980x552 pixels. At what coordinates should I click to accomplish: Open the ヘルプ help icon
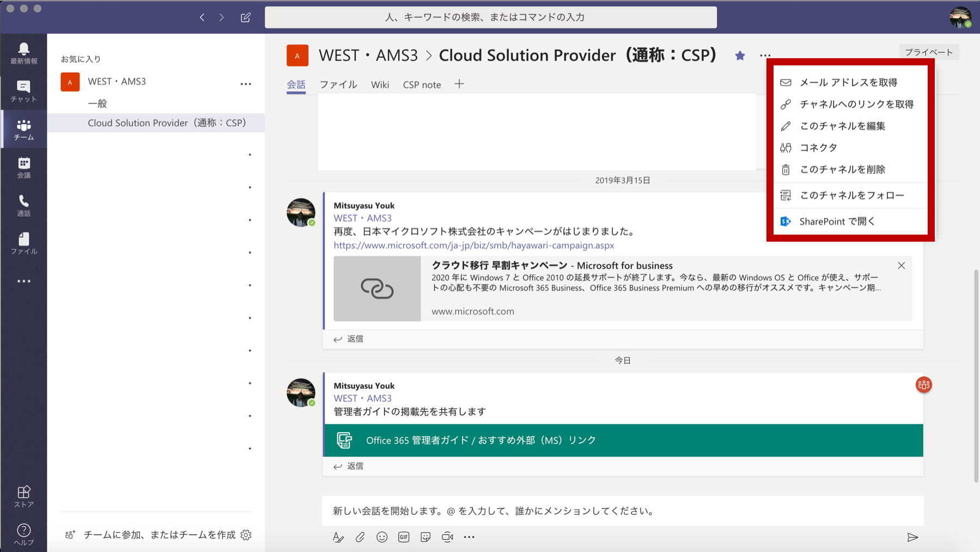click(23, 535)
